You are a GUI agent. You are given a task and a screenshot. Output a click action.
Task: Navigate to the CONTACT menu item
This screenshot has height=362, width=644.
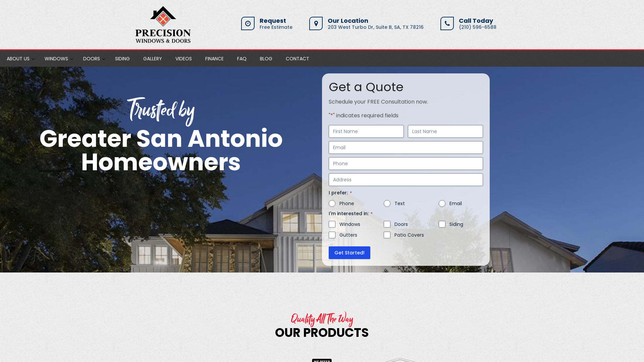pos(297,58)
